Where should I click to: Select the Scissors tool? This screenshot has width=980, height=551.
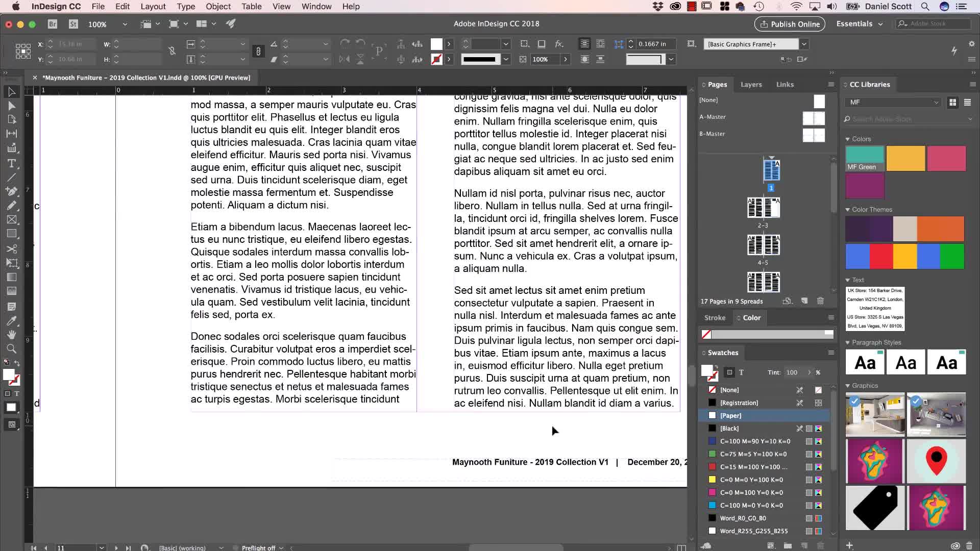click(11, 249)
